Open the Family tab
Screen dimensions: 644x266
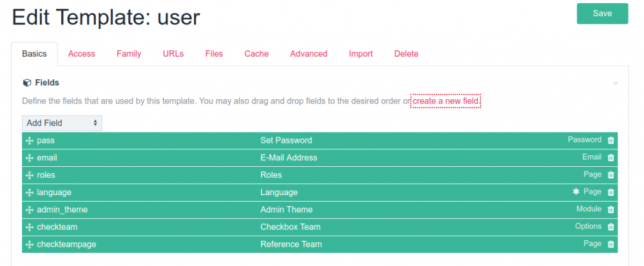tap(129, 54)
